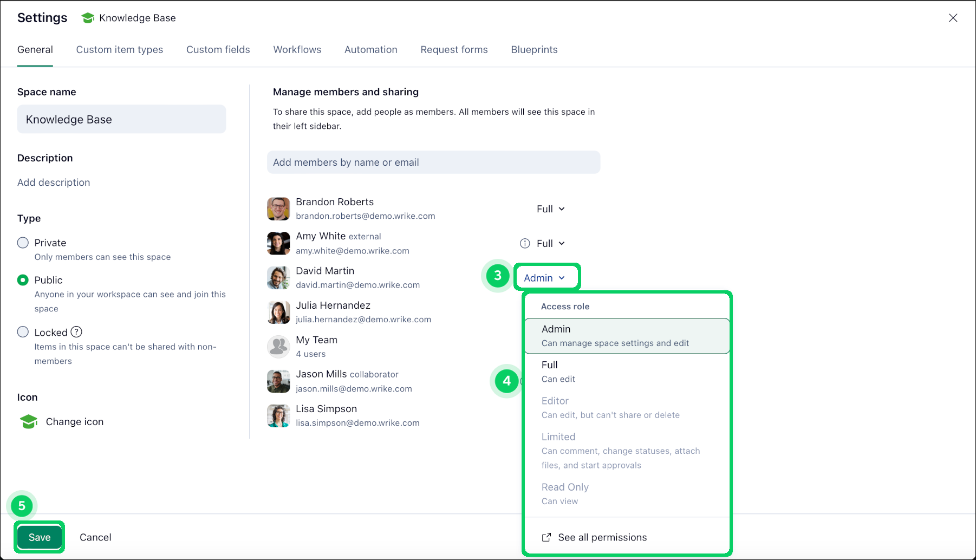Open Amy White's Full role dropdown
The image size is (976, 560).
point(550,244)
